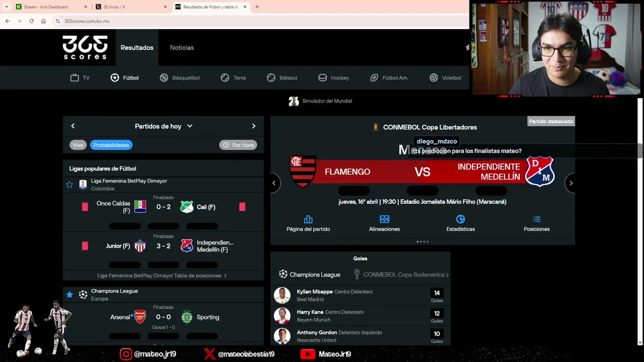Open Simulador del Mundial
Screen dimensions: 644x362
pos(320,101)
